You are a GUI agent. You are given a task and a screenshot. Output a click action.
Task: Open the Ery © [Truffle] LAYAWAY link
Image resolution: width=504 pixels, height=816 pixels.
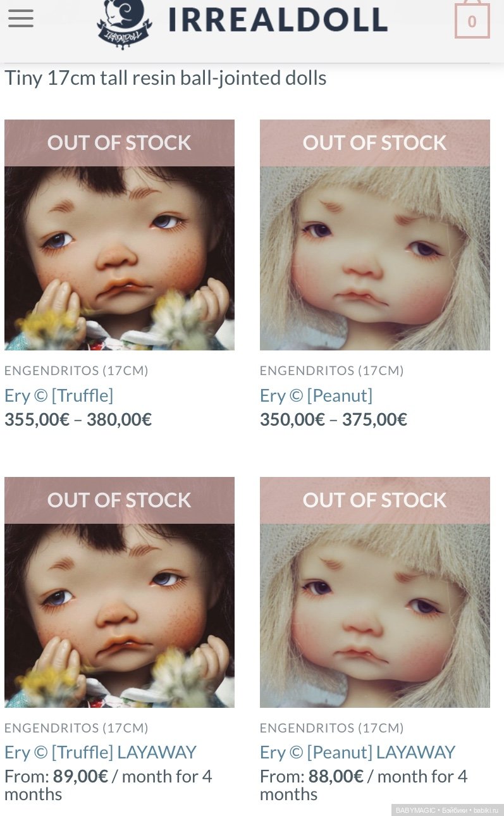click(x=101, y=752)
